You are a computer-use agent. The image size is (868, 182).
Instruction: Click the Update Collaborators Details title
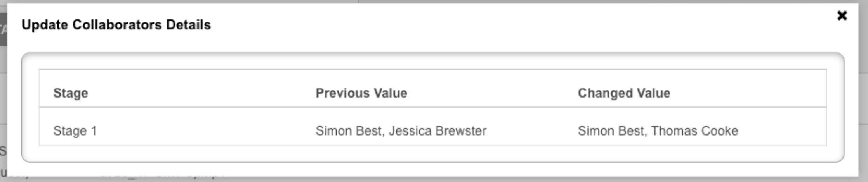[x=116, y=25]
